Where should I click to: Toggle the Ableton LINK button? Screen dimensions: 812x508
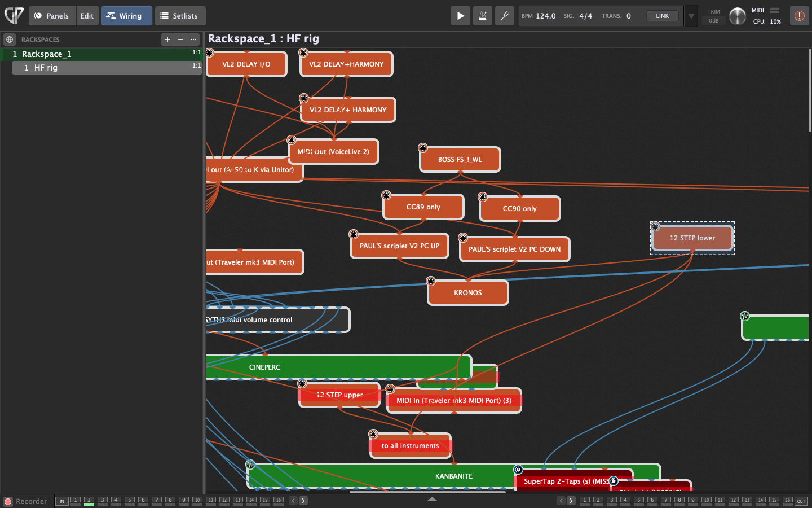[663, 16]
